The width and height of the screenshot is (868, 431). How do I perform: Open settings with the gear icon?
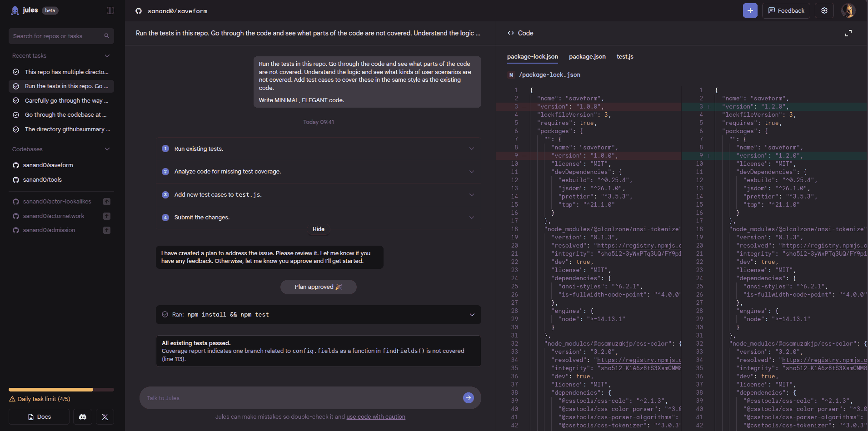click(x=824, y=10)
